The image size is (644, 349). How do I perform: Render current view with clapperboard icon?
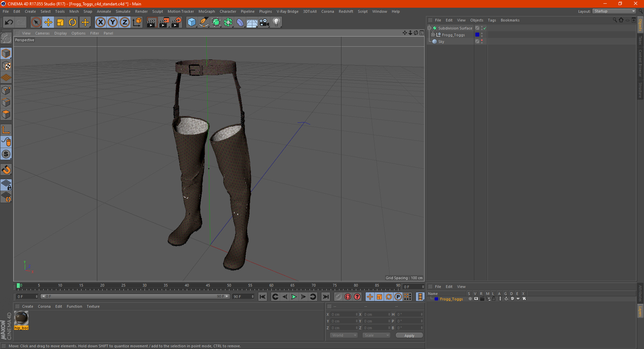[x=152, y=22]
